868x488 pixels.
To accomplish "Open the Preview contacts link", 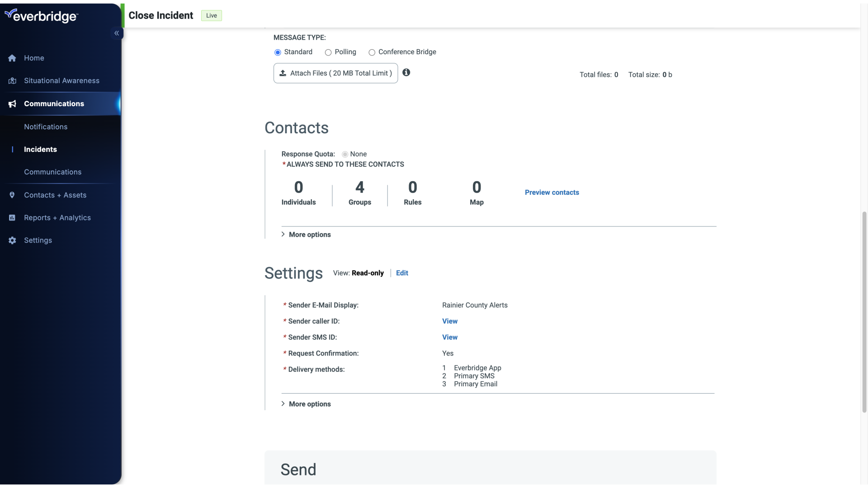I will pyautogui.click(x=552, y=192).
